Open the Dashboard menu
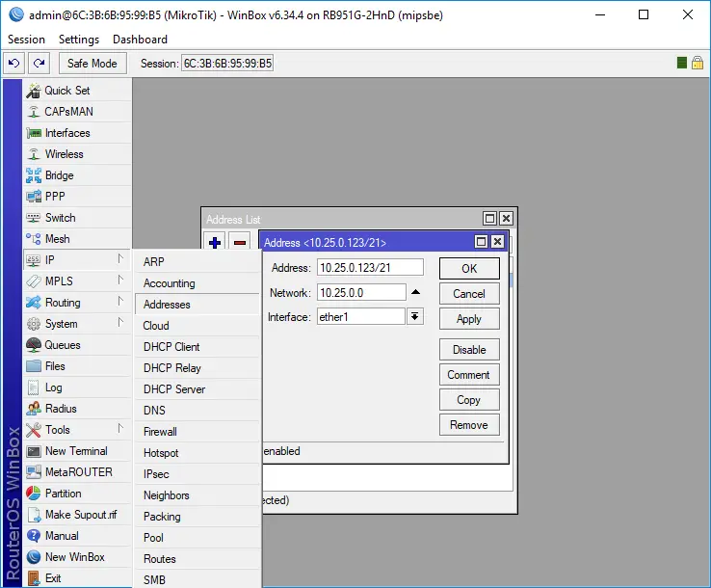 140,40
